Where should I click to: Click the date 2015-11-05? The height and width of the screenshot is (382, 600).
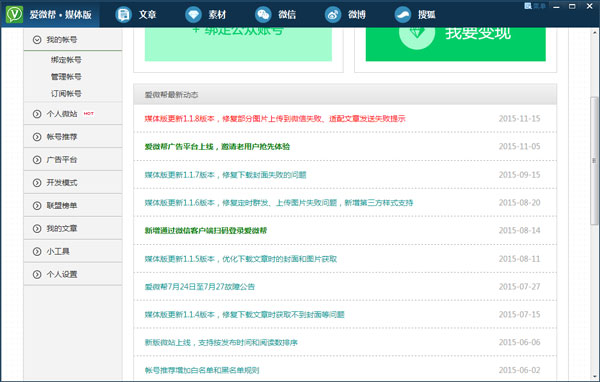click(x=519, y=147)
